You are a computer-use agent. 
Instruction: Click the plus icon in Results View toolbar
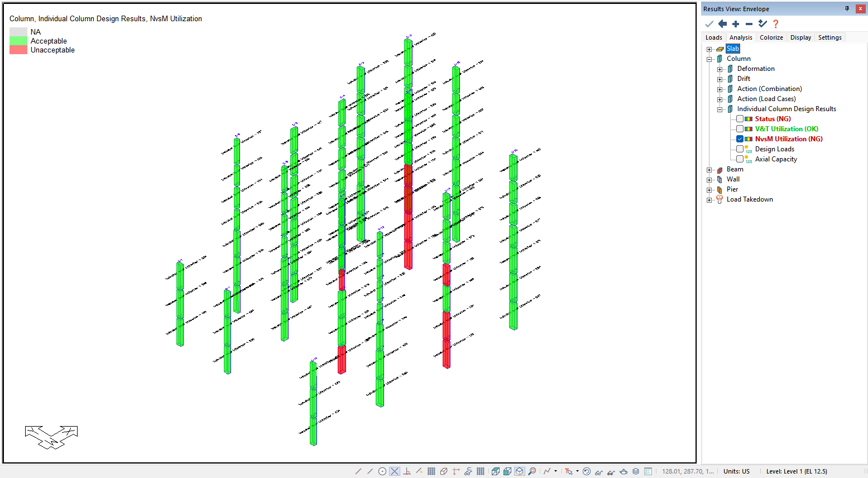[736, 24]
